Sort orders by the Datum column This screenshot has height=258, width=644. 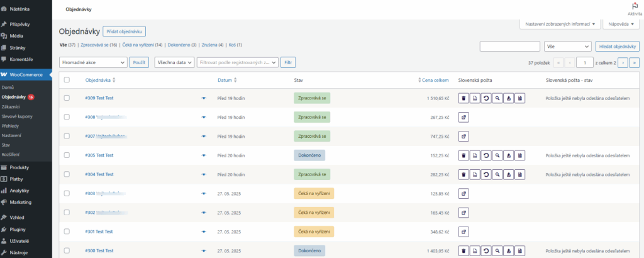[227, 81]
